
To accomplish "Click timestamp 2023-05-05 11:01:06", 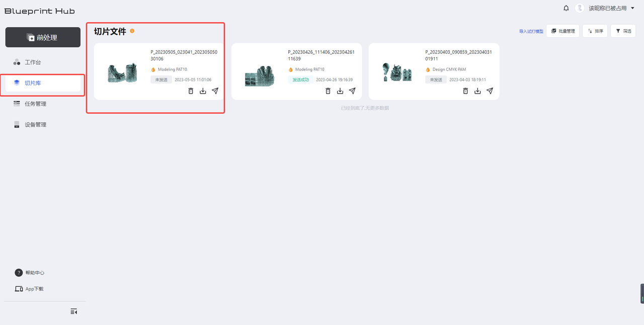I will (x=193, y=79).
